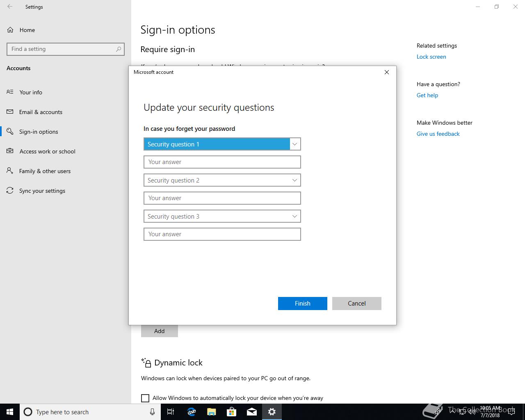Open File Explorer from taskbar
525x420 pixels.
pos(211,412)
